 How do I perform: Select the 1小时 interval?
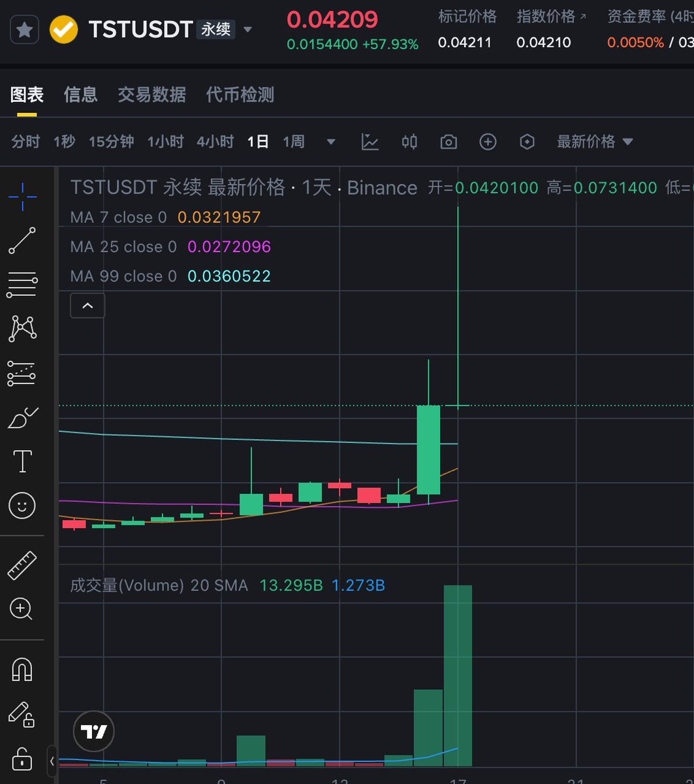coord(165,142)
